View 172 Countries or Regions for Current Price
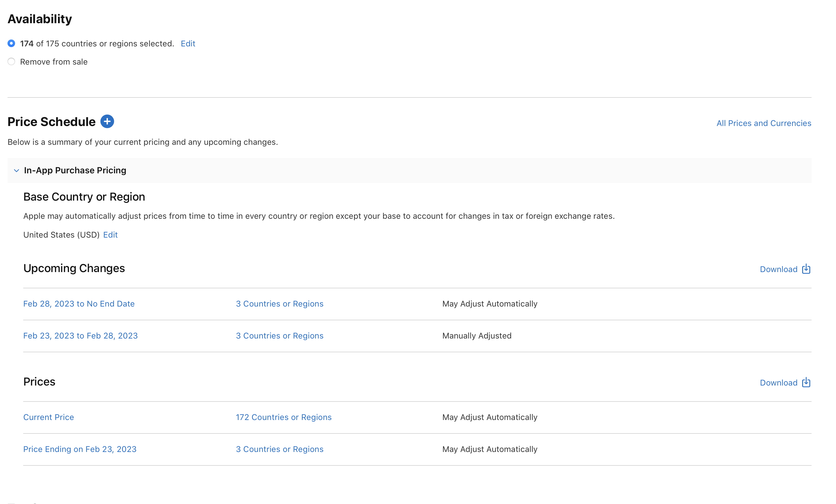Image resolution: width=836 pixels, height=504 pixels. (x=284, y=417)
